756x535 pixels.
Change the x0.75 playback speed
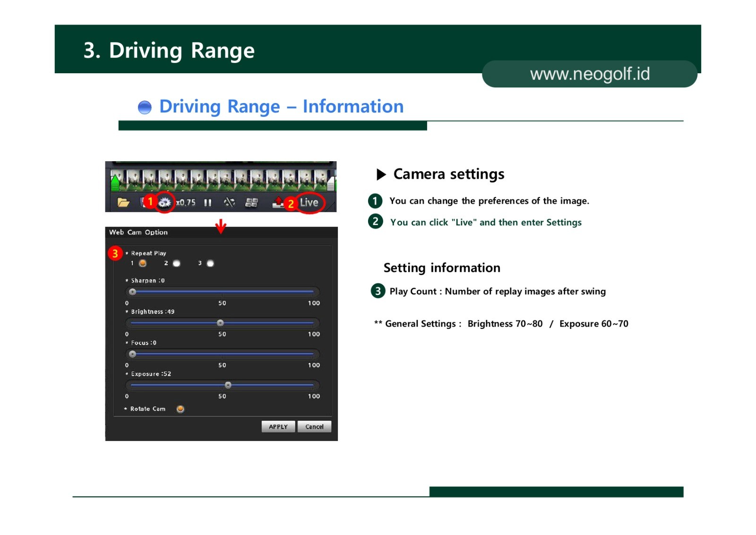186,203
